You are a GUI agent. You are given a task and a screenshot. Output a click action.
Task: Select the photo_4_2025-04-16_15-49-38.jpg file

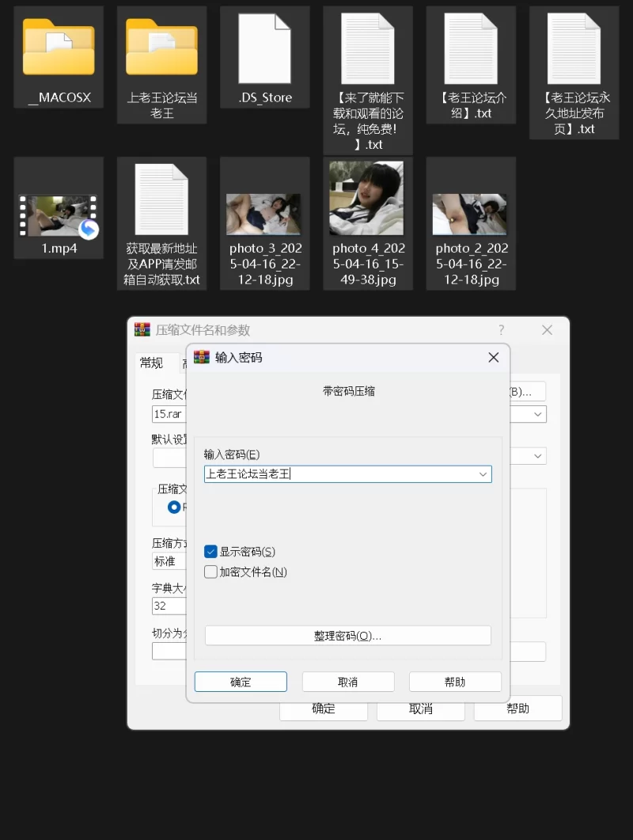[368, 223]
